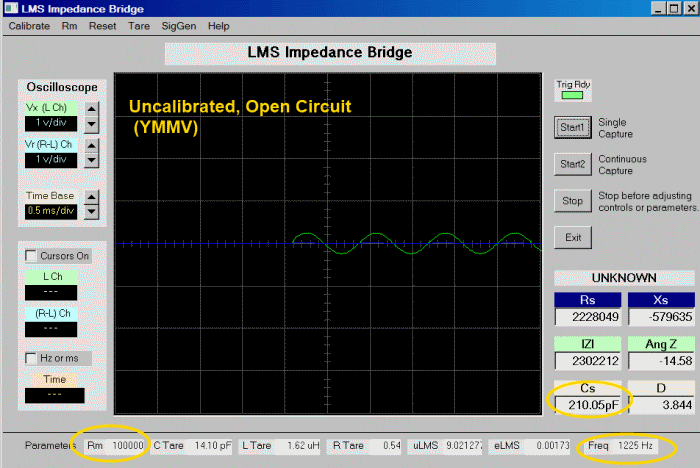The width and height of the screenshot is (700, 468).
Task: Click the Ang Z value -14.58
Action: click(x=662, y=361)
